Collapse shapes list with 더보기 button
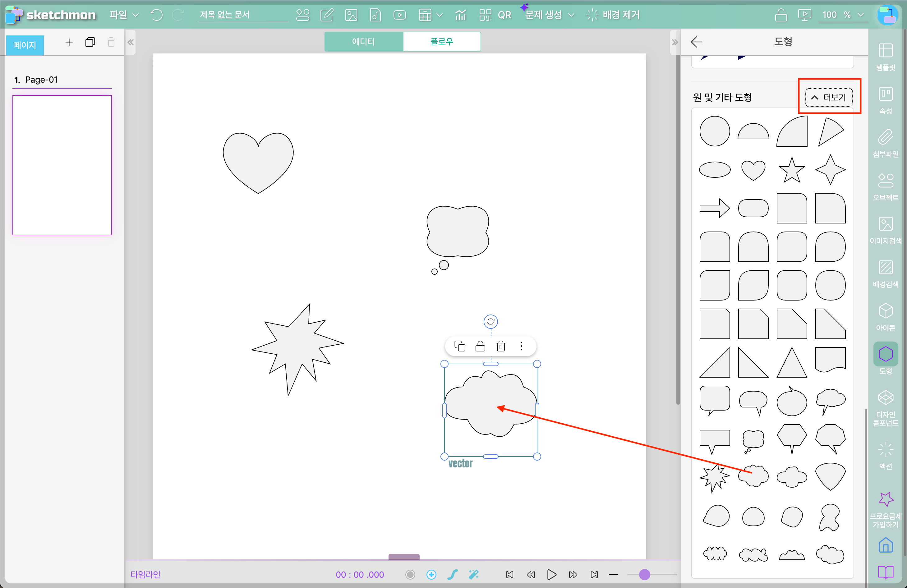The width and height of the screenshot is (907, 588). 829,97
